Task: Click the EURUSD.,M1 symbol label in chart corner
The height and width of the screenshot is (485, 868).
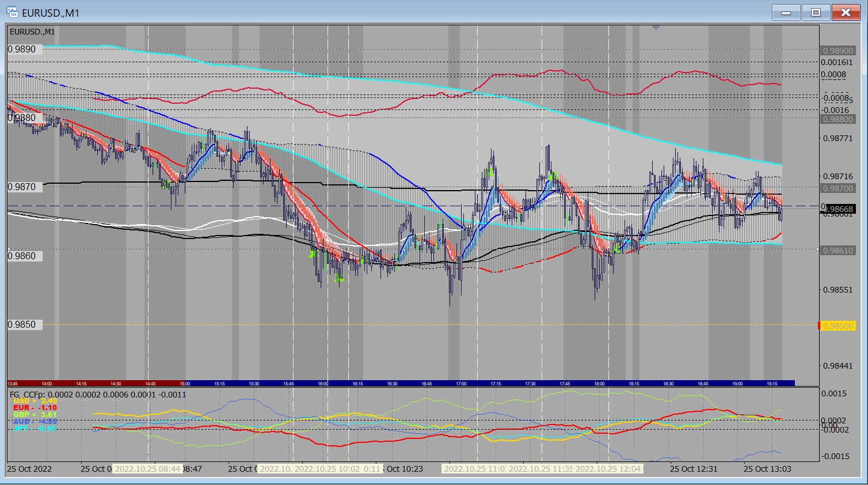Action: point(33,32)
